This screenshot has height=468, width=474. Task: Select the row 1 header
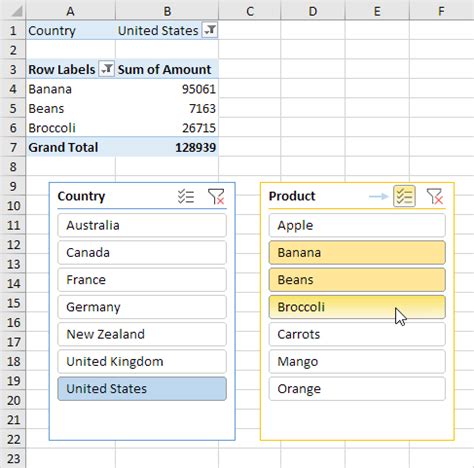(13, 31)
